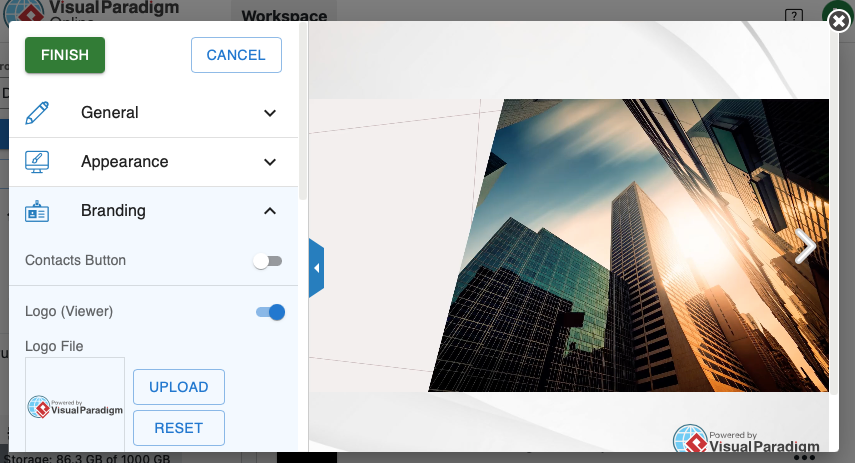Screen dimensions: 855x463
Task: Upload a new logo file
Action: 179,387
